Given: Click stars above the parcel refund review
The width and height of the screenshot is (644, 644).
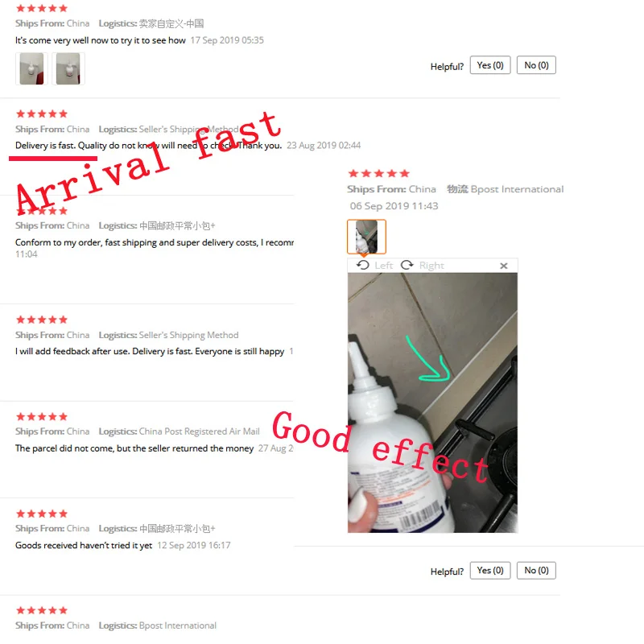Looking at the screenshot, I should pyautogui.click(x=42, y=417).
